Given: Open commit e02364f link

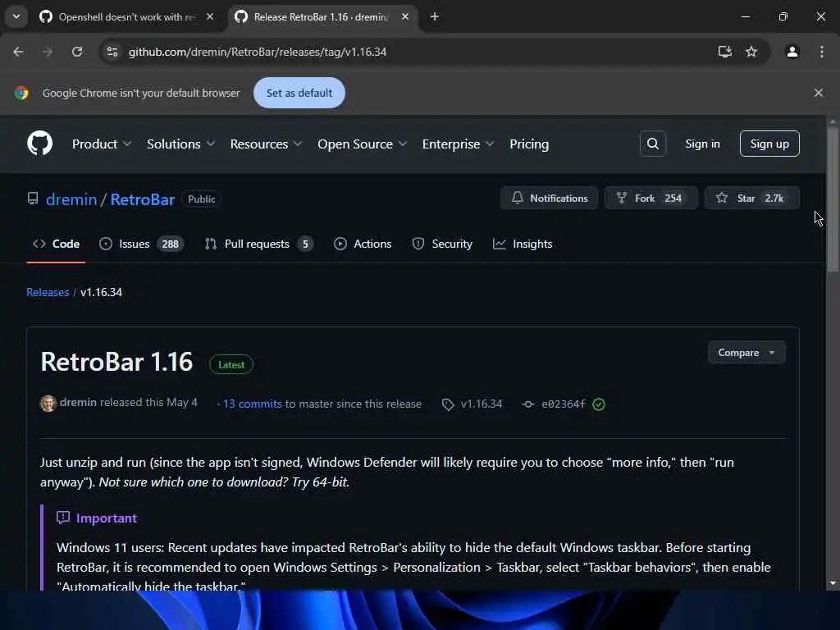Looking at the screenshot, I should [x=564, y=404].
